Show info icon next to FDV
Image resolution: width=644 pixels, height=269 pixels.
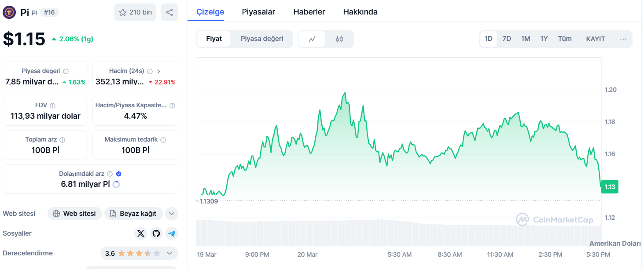tap(53, 105)
